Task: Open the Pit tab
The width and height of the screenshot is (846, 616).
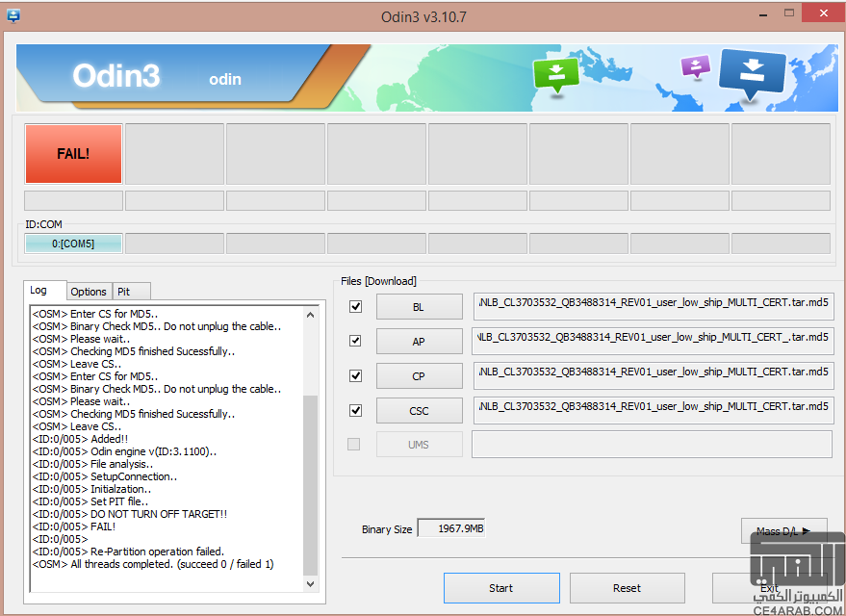Action: 131,292
